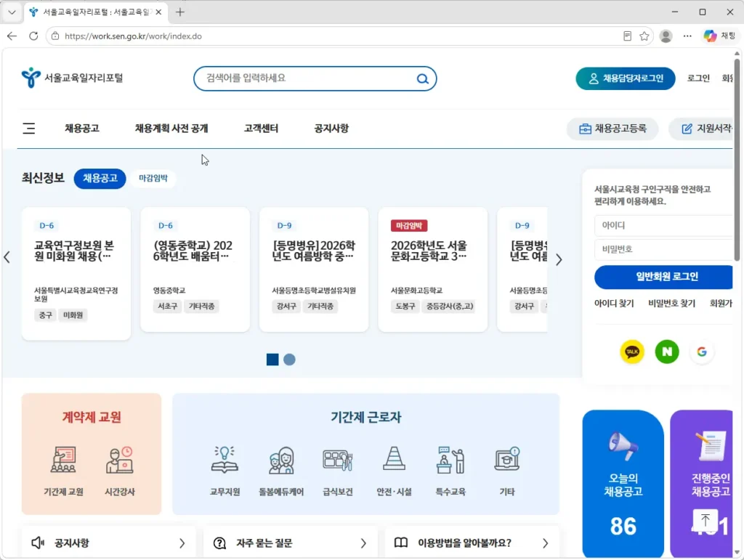The image size is (744, 560).
Task: Click the 채용담당자로그인 button
Action: pos(626,78)
